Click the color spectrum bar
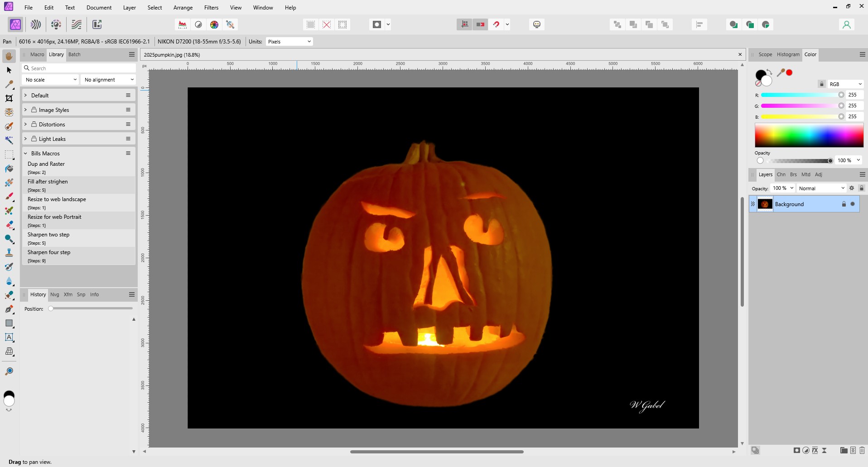This screenshot has width=868, height=467. pos(809,135)
